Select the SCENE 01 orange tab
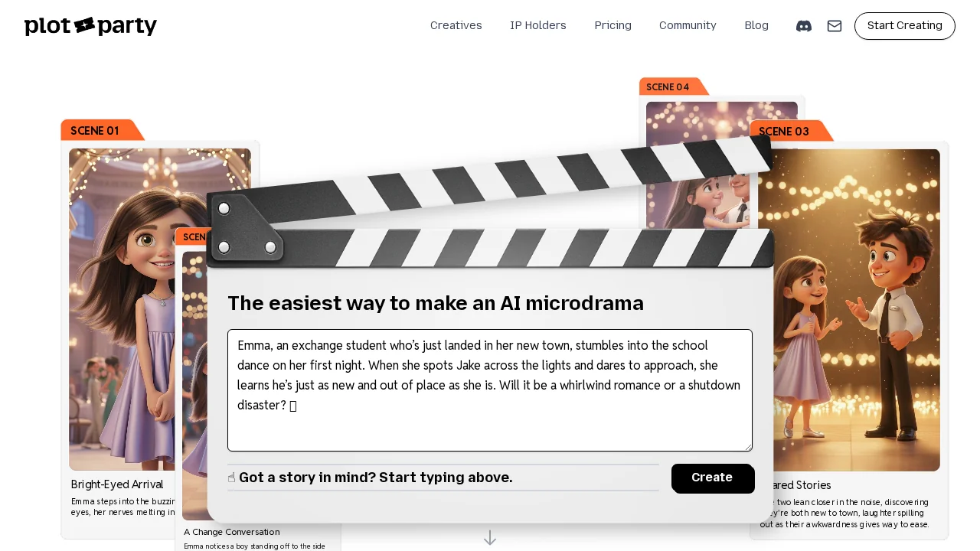The image size is (980, 551). click(x=102, y=130)
